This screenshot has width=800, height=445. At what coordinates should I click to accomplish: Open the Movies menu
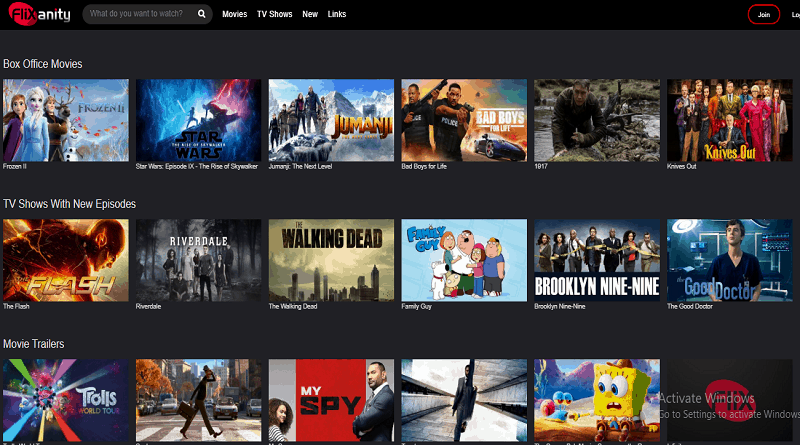pyautogui.click(x=234, y=15)
